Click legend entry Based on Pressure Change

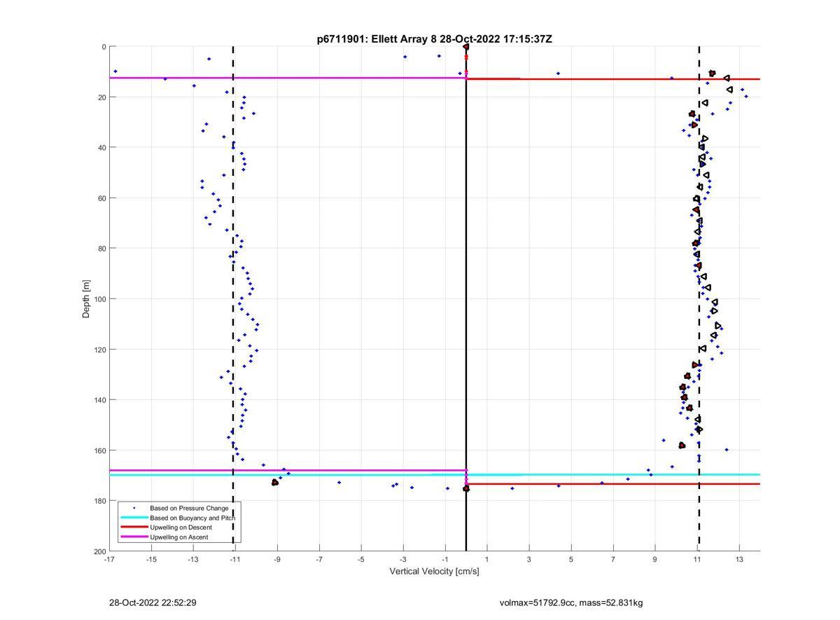coord(190,507)
